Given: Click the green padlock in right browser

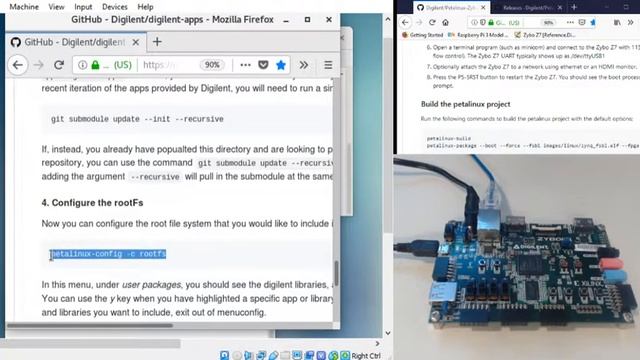Looking at the screenshot, I should 491,22.
